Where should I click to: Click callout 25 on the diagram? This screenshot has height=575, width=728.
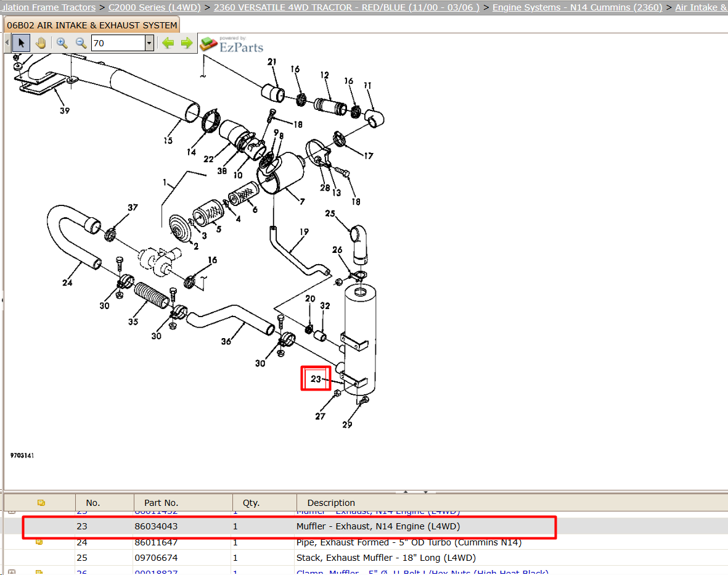[330, 213]
